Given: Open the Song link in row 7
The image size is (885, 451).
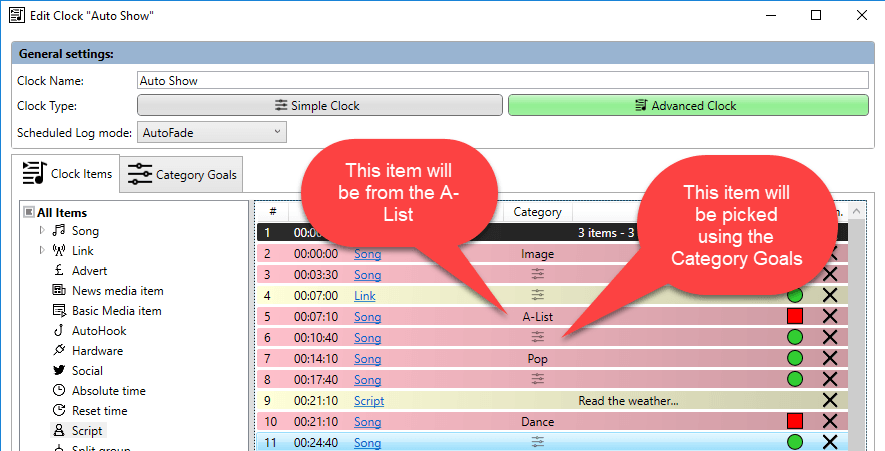Looking at the screenshot, I should (367, 359).
